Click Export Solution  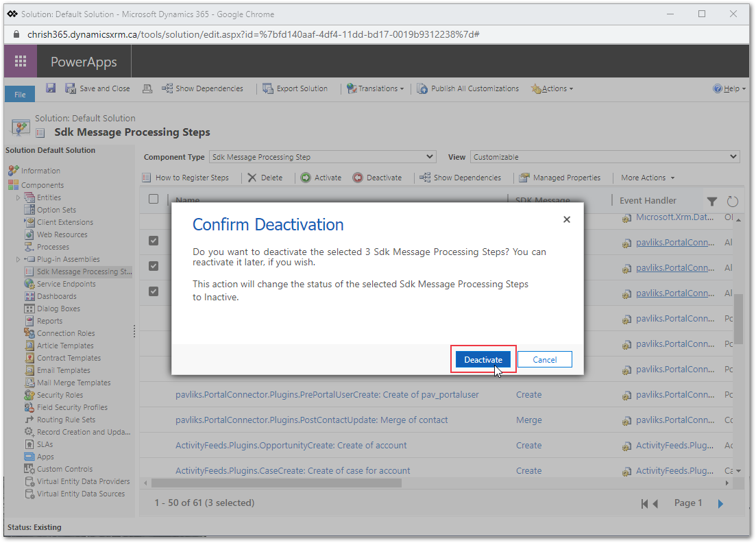(x=295, y=88)
